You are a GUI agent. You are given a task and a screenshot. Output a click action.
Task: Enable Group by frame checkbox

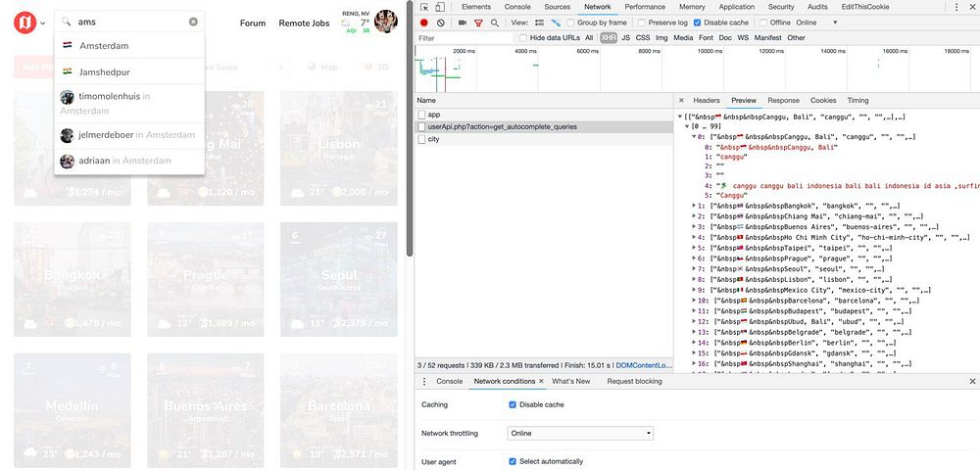(x=570, y=23)
